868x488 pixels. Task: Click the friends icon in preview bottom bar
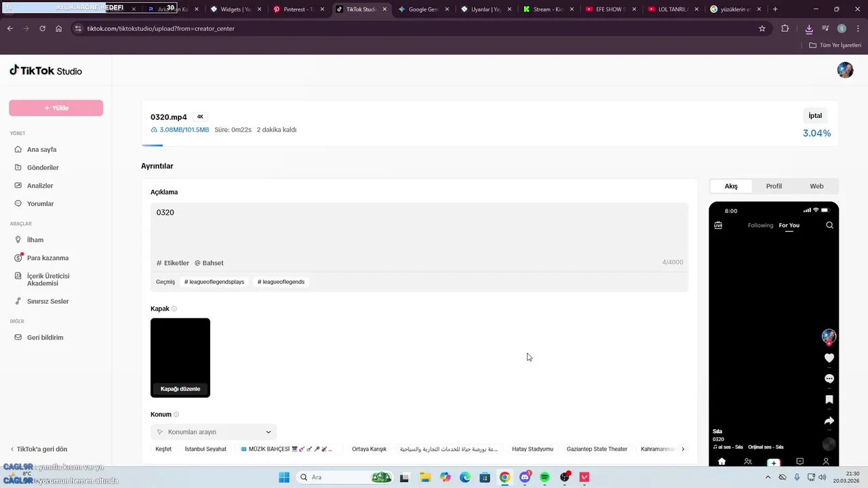[x=748, y=462]
